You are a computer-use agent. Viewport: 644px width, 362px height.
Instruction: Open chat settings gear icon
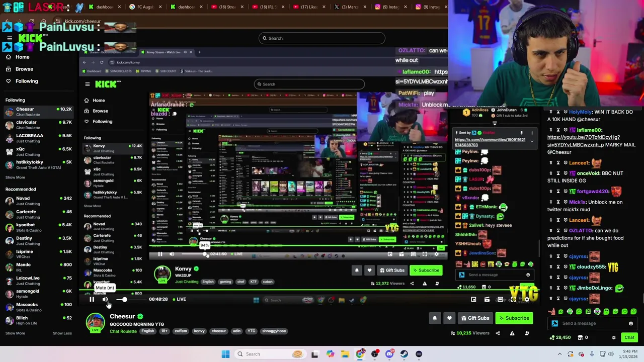(614, 338)
